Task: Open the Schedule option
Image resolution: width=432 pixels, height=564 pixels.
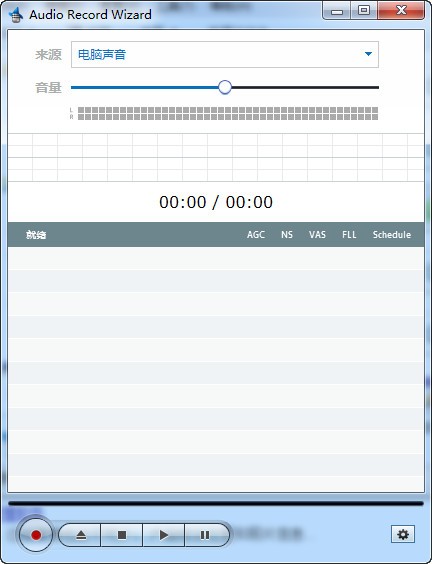Action: [x=392, y=235]
